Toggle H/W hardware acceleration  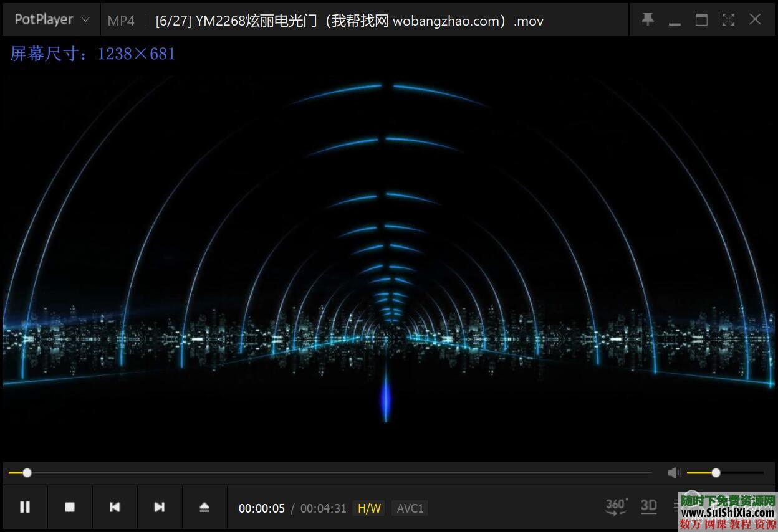point(368,508)
